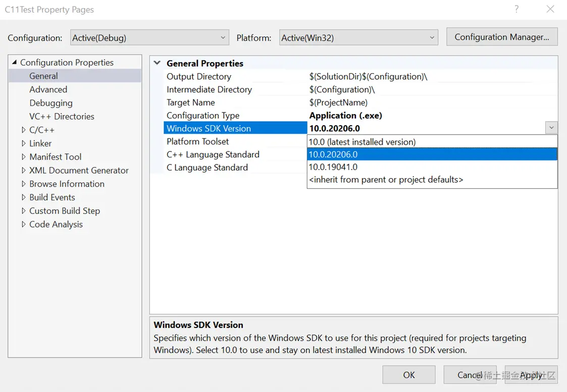Expand the Linker tree node
This screenshot has height=392, width=567.
pos(24,144)
